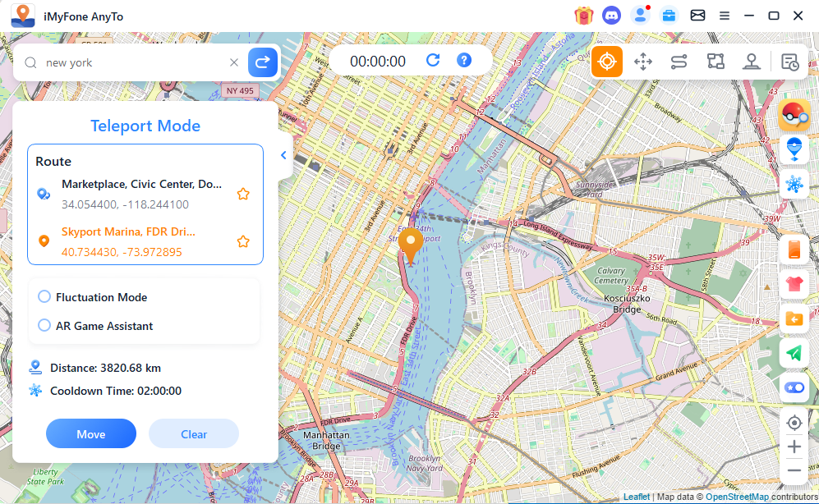Reset the timer with refresh icon

[x=433, y=61]
